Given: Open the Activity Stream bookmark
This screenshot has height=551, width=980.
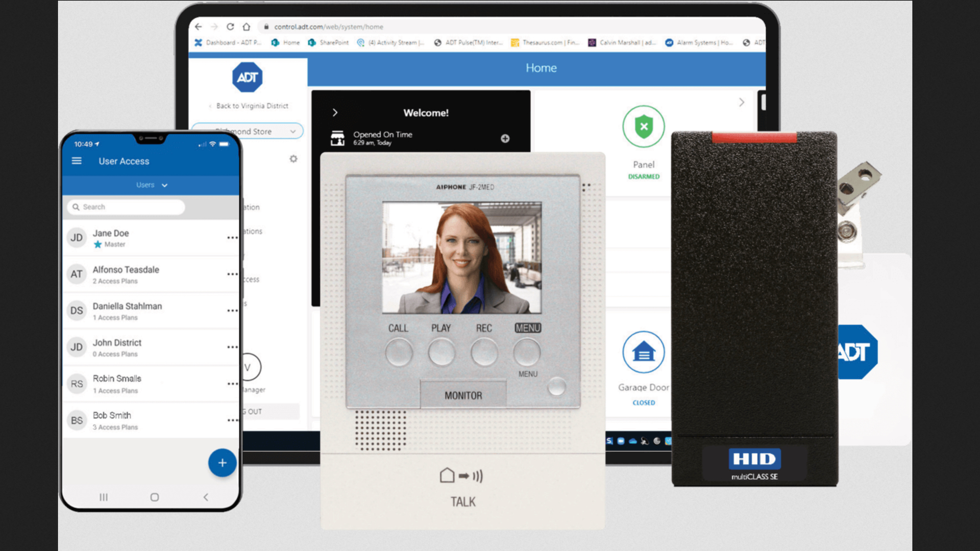Looking at the screenshot, I should tap(391, 43).
